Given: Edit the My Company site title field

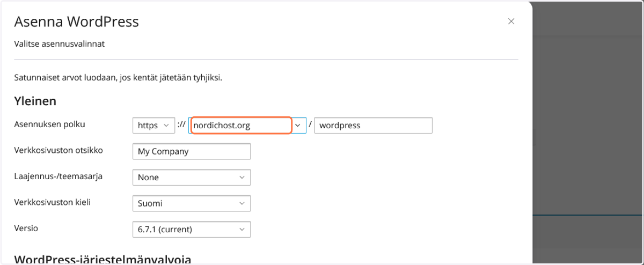Looking at the screenshot, I should pyautogui.click(x=192, y=151).
